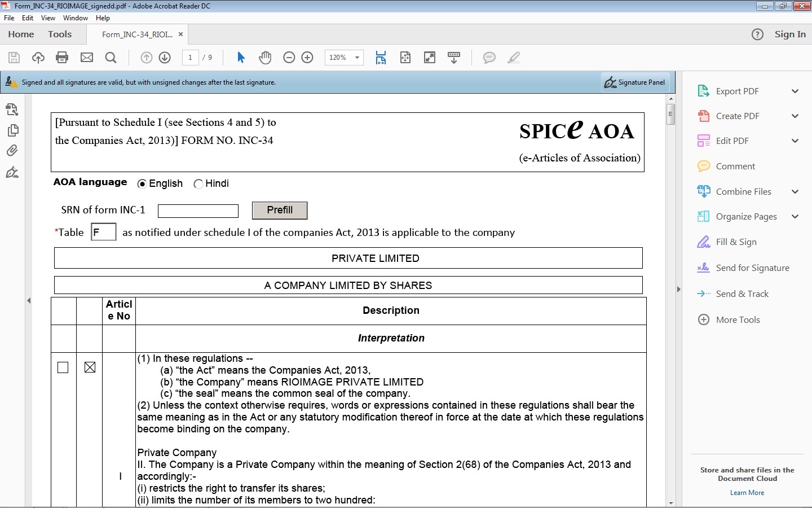Open the View menu
Screen dimensions: 812x508
point(48,17)
